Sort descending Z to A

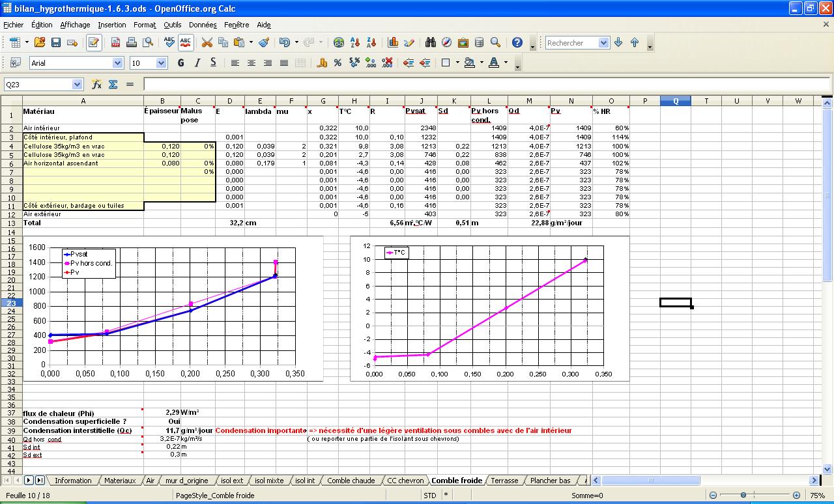click(x=371, y=42)
